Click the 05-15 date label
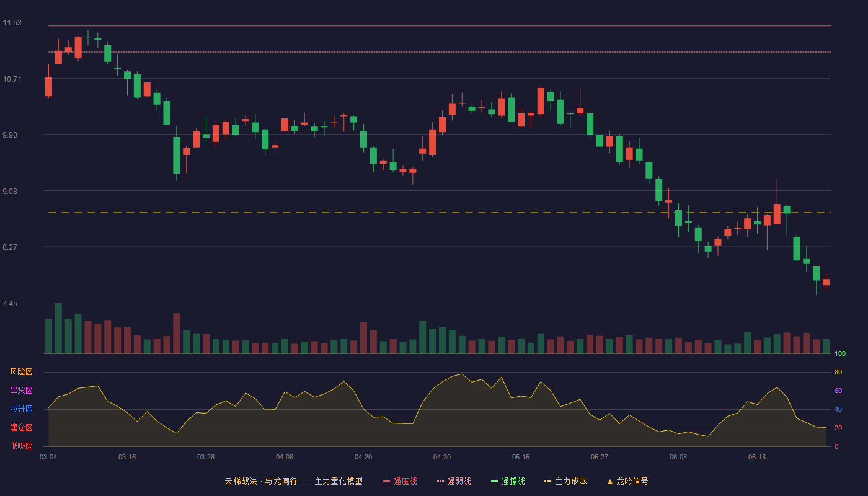The width and height of the screenshot is (868, 496). [x=521, y=457]
